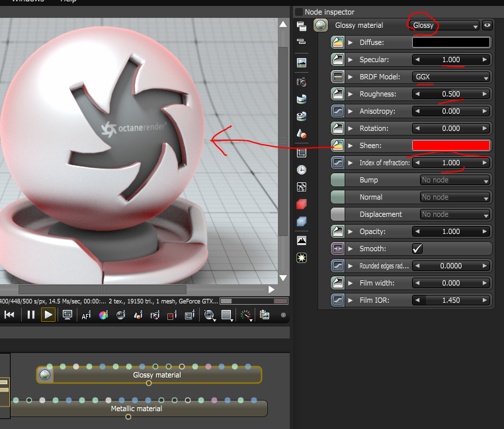Click the Glossy material preview ball icon

321,25
